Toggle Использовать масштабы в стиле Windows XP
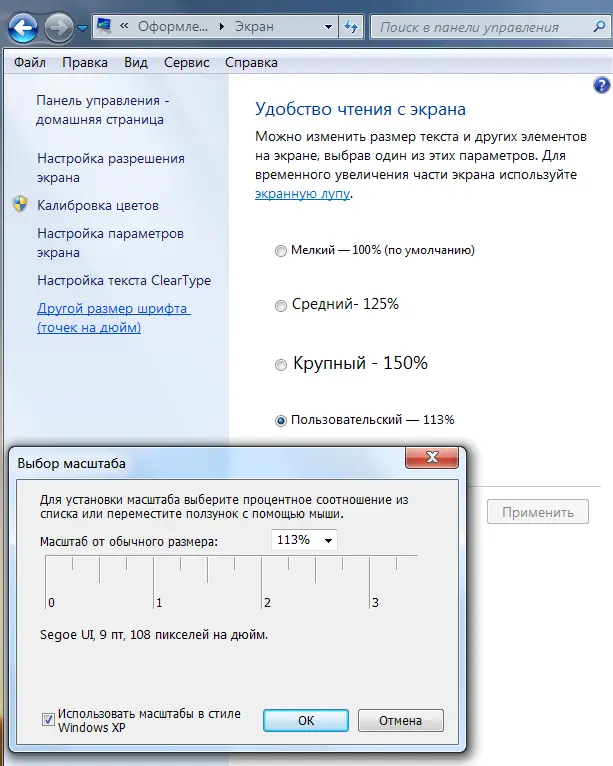The height and width of the screenshot is (766, 613). [48, 719]
